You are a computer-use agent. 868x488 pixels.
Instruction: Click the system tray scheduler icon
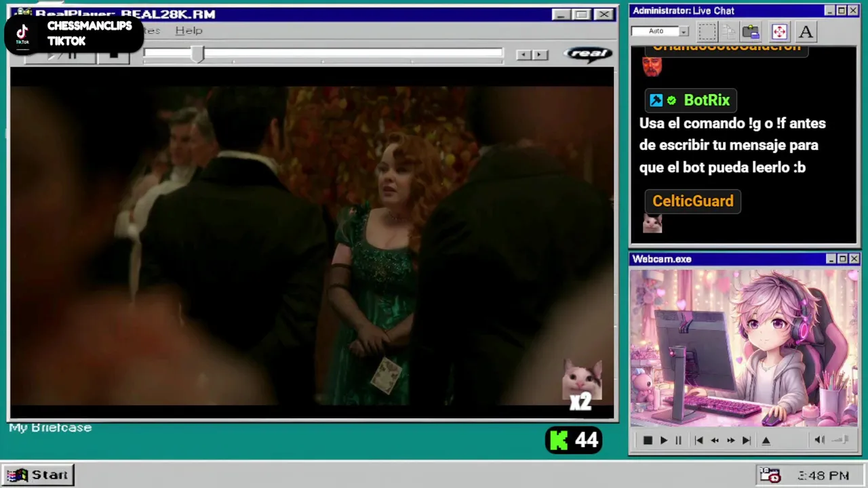click(770, 475)
